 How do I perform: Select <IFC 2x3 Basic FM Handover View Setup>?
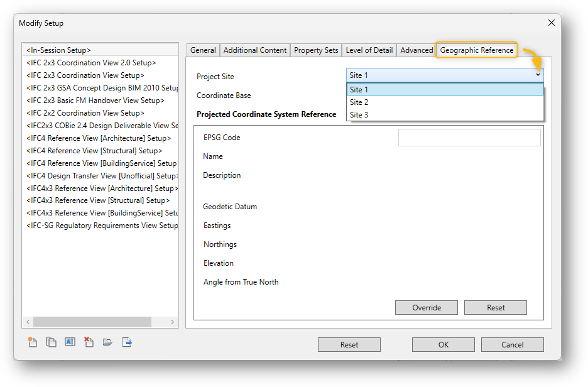coord(100,101)
